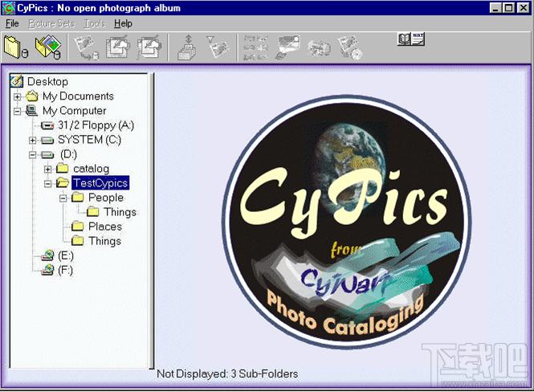Collapse the TestCypics folder node
The image size is (534, 392).
[47, 184]
